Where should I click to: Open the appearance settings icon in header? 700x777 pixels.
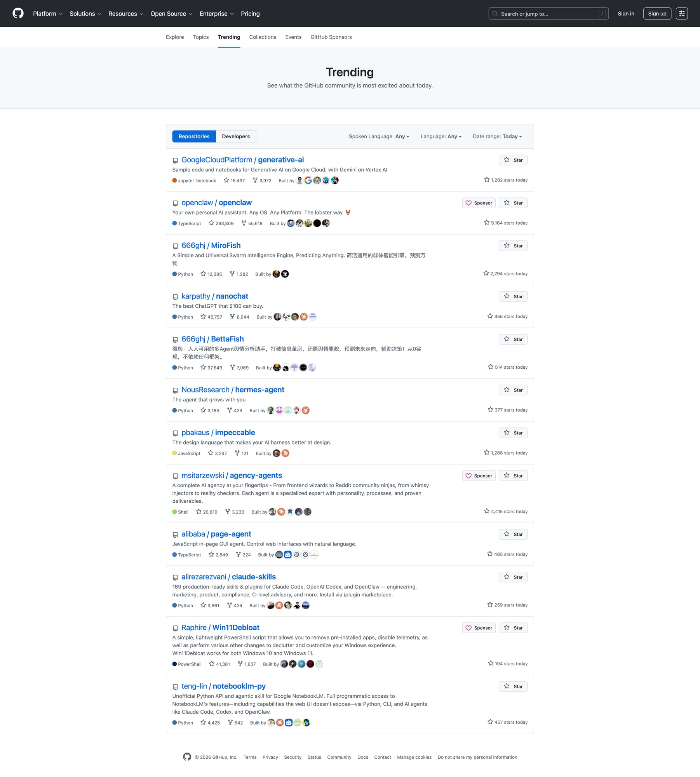click(x=682, y=14)
